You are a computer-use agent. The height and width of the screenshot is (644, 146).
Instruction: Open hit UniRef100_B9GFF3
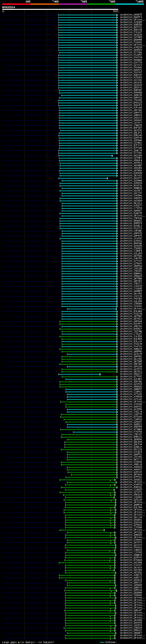pos(131,17)
